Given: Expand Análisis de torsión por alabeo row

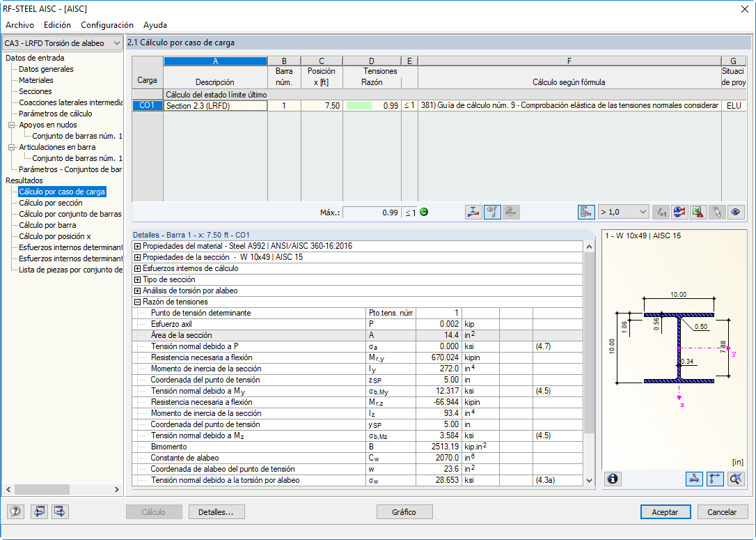Looking at the screenshot, I should (137, 291).
